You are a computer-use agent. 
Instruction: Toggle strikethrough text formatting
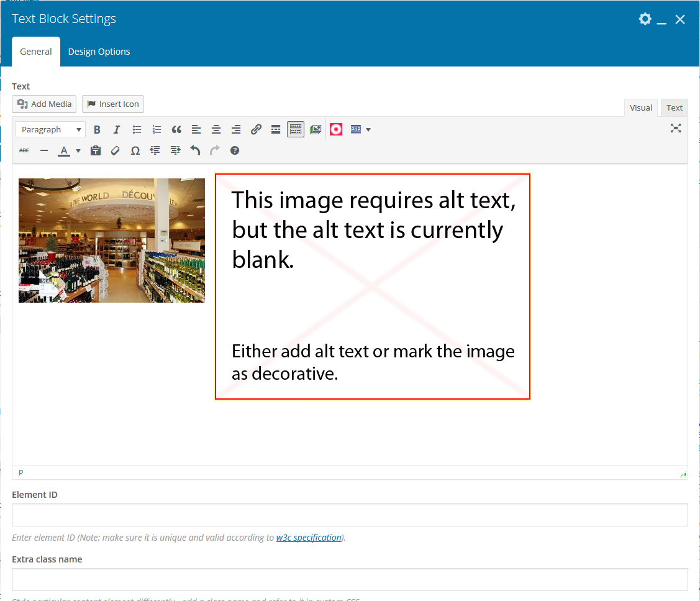coord(24,150)
